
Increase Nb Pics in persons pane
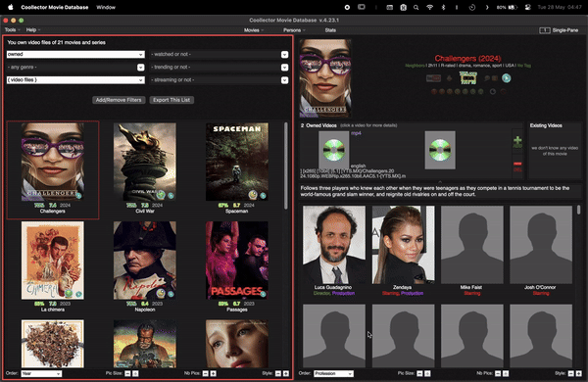(x=506, y=373)
